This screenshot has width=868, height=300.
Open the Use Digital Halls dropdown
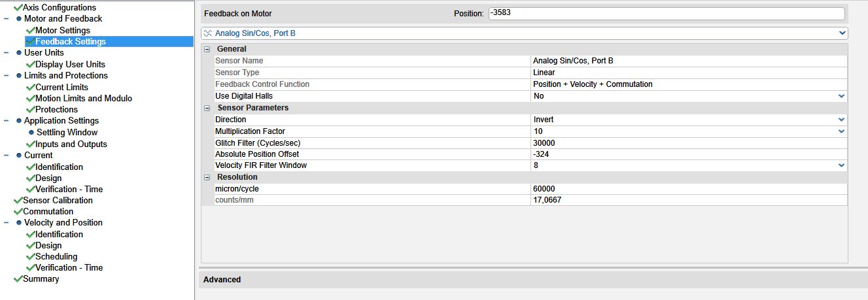841,96
